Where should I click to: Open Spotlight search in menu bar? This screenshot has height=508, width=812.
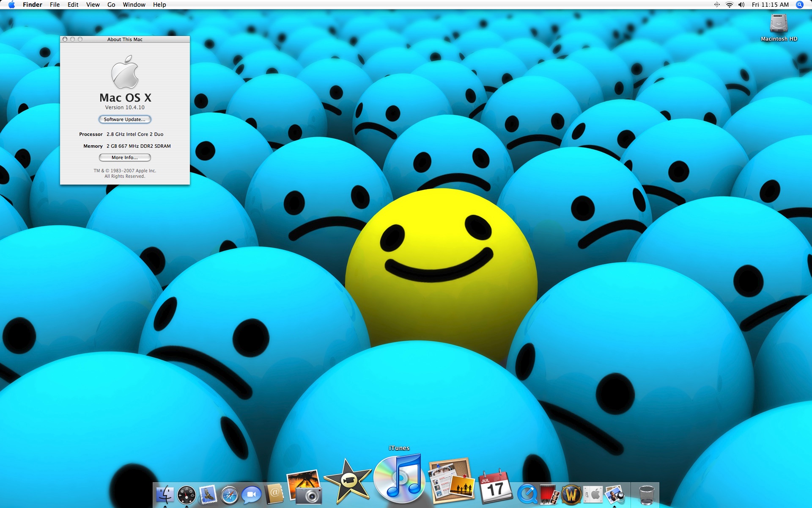tap(800, 5)
